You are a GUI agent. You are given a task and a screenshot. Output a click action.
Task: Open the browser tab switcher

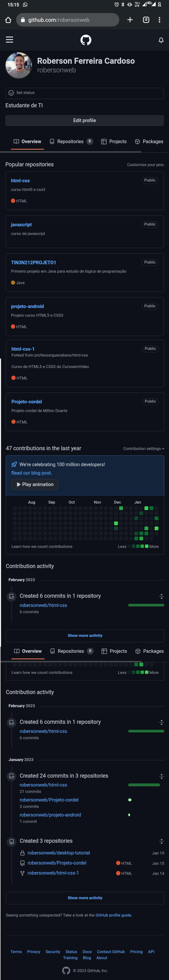(146, 20)
